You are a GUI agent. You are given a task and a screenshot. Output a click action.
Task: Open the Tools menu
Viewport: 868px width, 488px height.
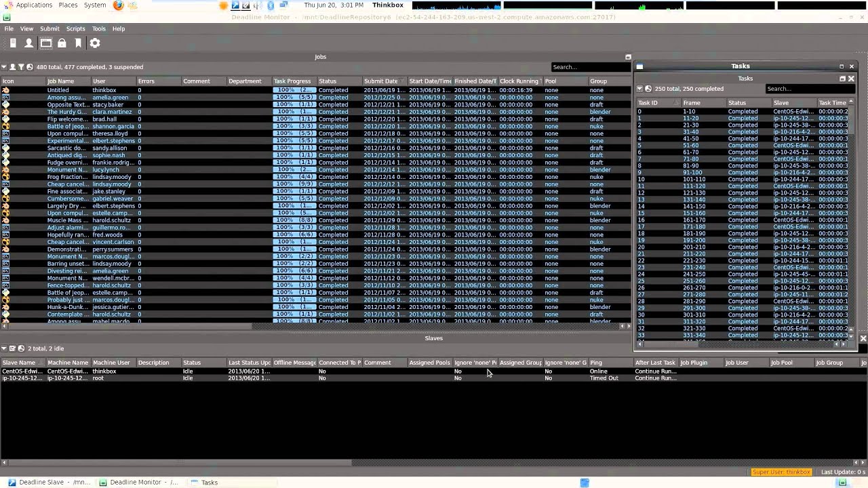click(99, 28)
